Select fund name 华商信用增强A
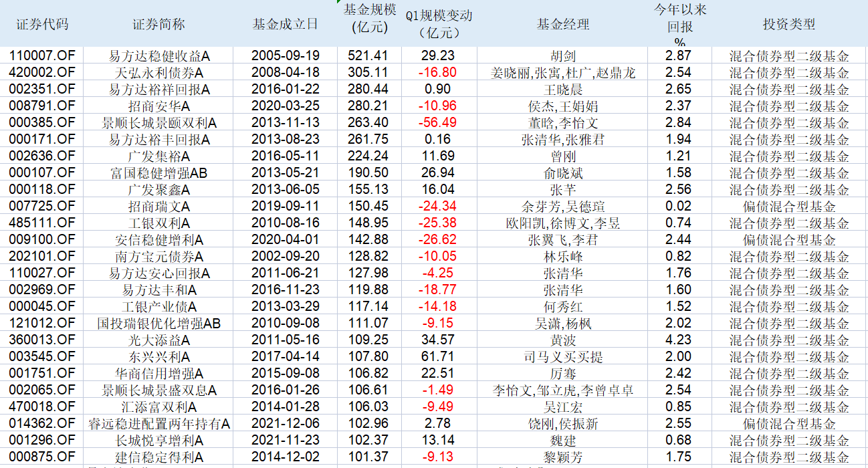The width and height of the screenshot is (868, 468). (158, 374)
